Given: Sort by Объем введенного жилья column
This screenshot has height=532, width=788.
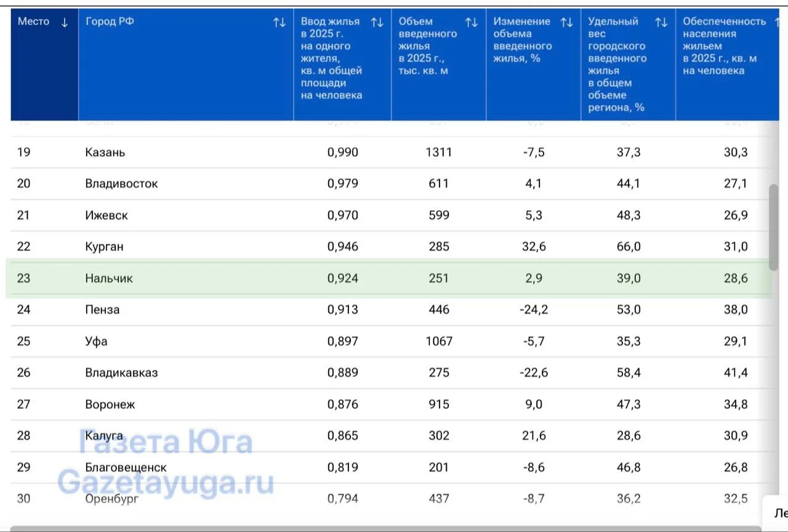Looking at the screenshot, I should [472, 23].
